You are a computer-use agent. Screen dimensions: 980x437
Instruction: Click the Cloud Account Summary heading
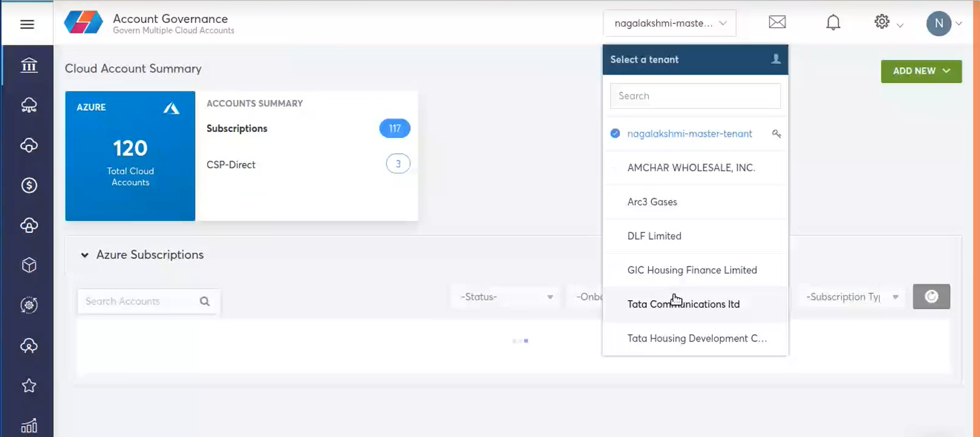point(133,68)
